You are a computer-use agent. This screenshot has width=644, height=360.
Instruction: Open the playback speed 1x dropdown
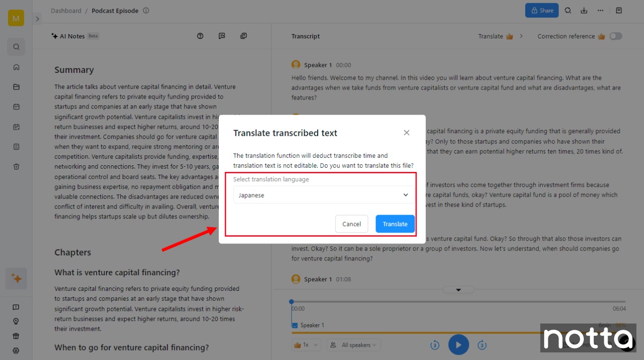(x=306, y=345)
